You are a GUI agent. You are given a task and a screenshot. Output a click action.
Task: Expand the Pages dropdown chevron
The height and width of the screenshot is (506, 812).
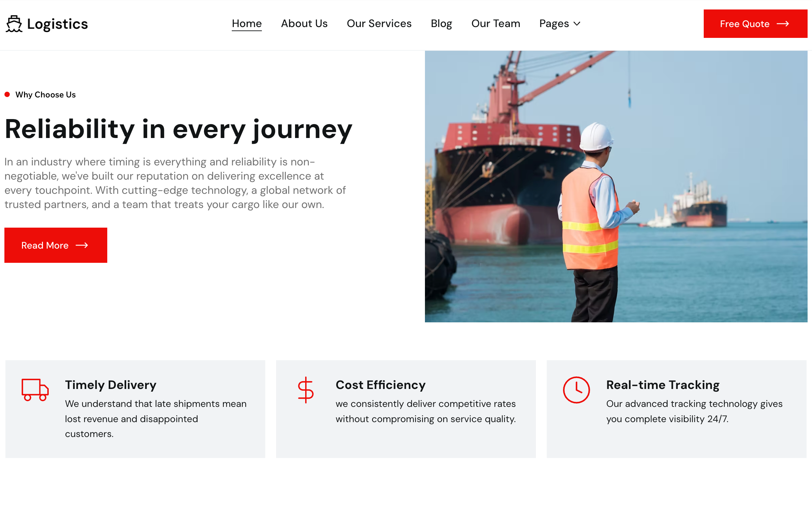click(577, 24)
